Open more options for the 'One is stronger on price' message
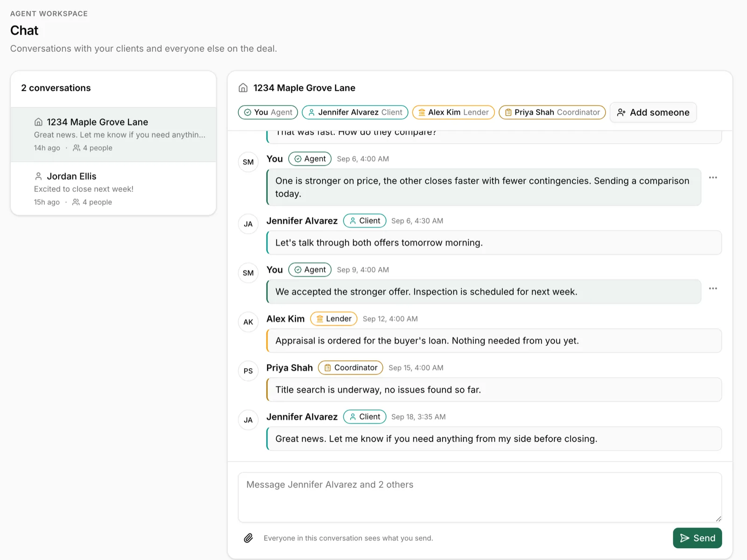 pos(713,177)
